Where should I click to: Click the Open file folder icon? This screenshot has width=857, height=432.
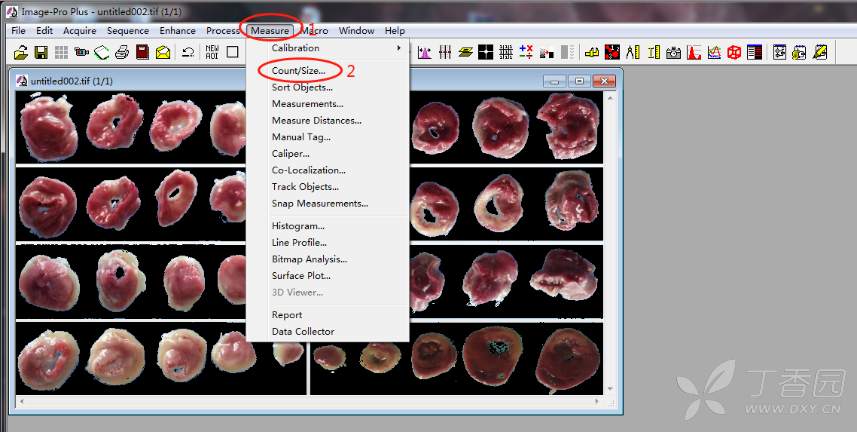click(20, 52)
